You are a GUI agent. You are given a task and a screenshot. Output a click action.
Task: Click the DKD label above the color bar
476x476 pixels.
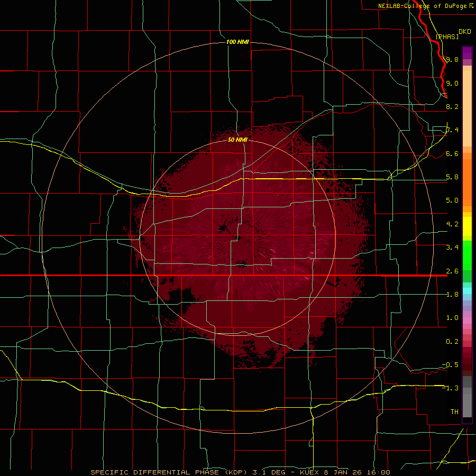coord(465,32)
